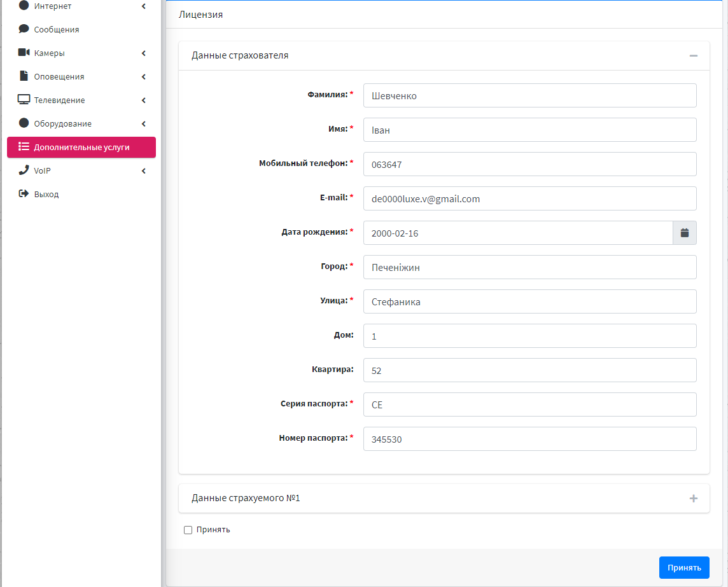Open Оборудование menu item
Image resolution: width=728 pixels, height=587 pixels.
(x=81, y=124)
